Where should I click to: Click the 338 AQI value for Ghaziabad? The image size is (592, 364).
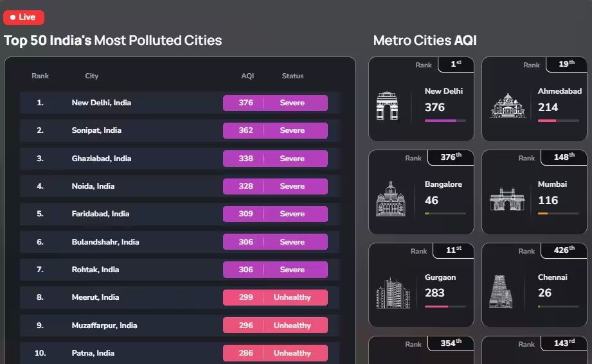(246, 159)
